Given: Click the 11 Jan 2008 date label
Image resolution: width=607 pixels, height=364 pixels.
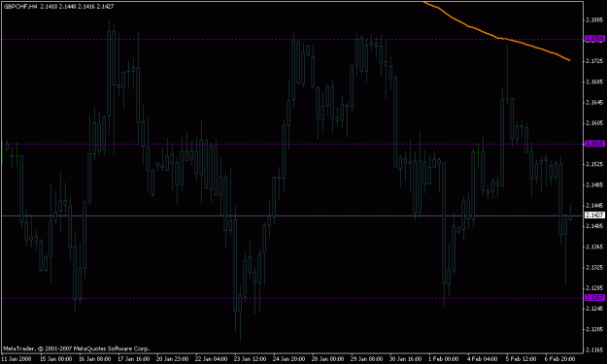Looking at the screenshot, I should pos(16,359).
